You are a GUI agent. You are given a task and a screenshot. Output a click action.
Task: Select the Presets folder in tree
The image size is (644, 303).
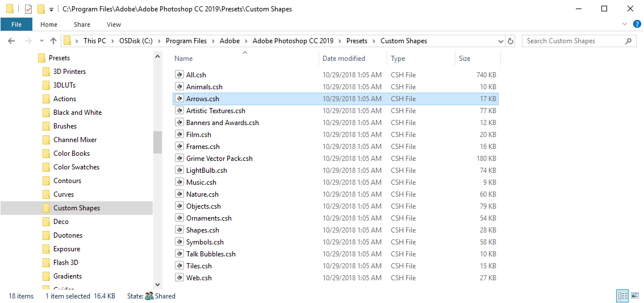tap(59, 58)
